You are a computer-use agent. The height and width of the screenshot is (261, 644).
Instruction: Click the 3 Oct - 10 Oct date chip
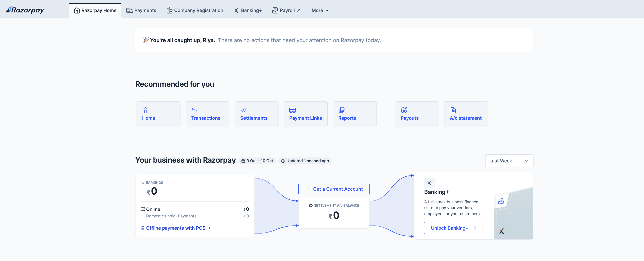point(257,161)
